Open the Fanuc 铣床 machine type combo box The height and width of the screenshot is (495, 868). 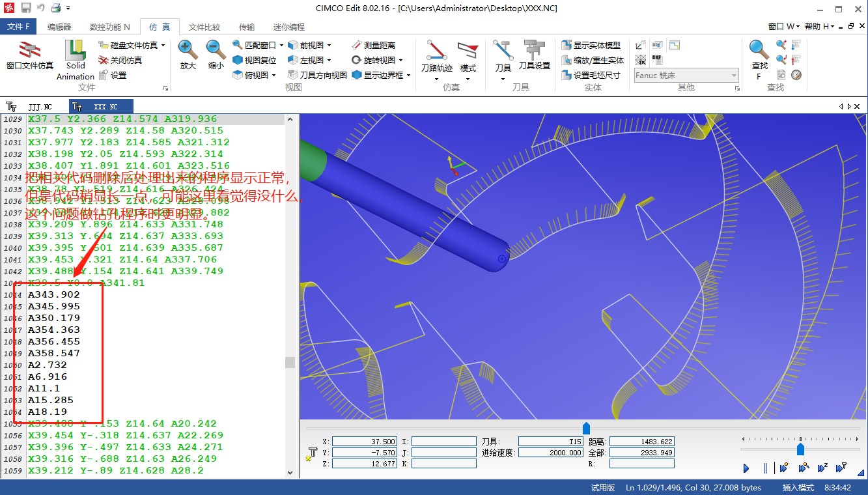686,76
